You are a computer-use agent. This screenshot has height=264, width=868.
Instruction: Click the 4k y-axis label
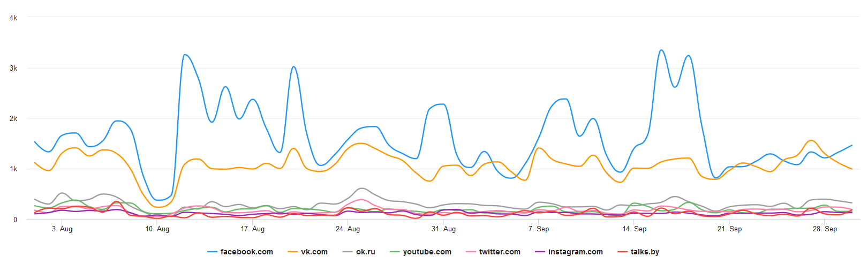[13, 18]
